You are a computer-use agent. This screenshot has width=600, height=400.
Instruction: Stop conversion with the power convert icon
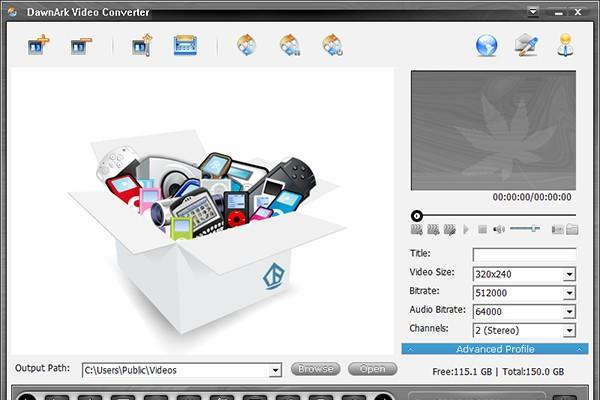pyautogui.click(x=333, y=45)
